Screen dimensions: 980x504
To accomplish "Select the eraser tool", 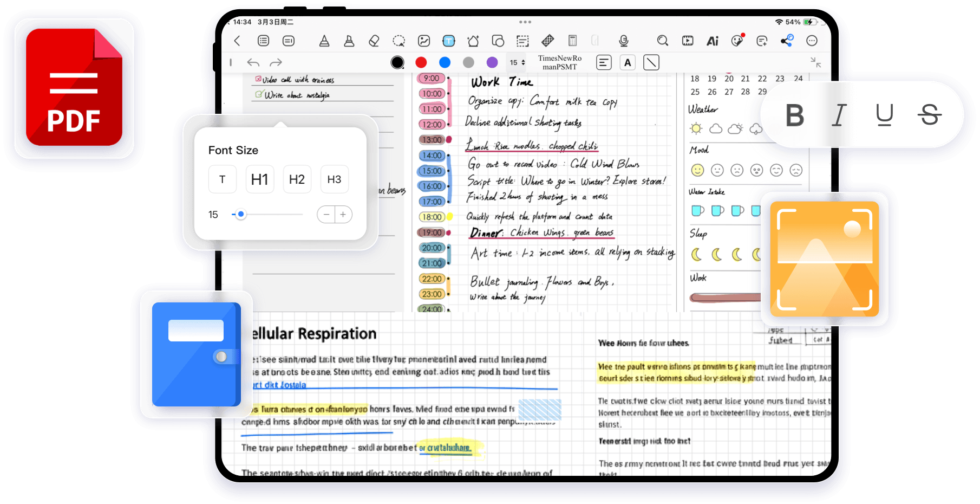I will (x=374, y=41).
